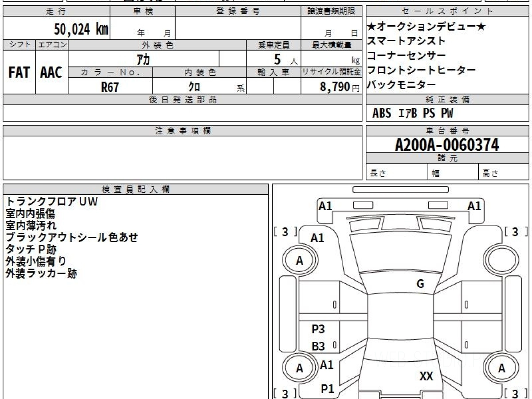Click the エアコン header cell
The height and width of the screenshot is (399, 532).
coord(52,45)
